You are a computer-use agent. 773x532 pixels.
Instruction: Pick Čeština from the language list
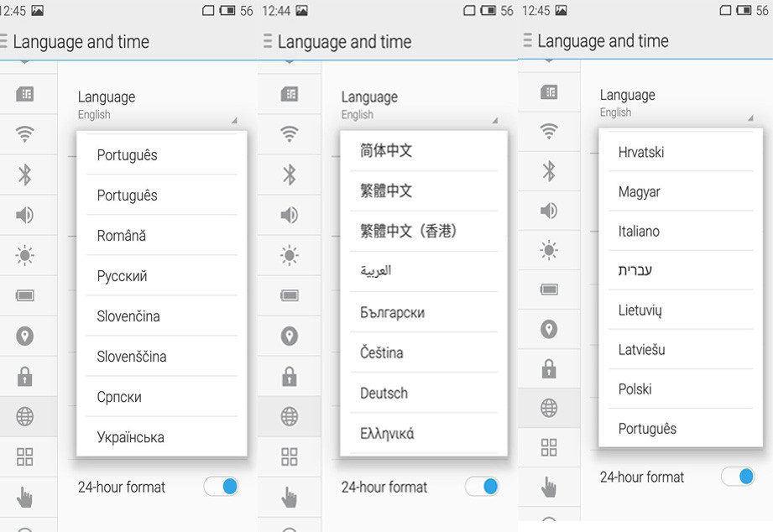click(x=382, y=352)
